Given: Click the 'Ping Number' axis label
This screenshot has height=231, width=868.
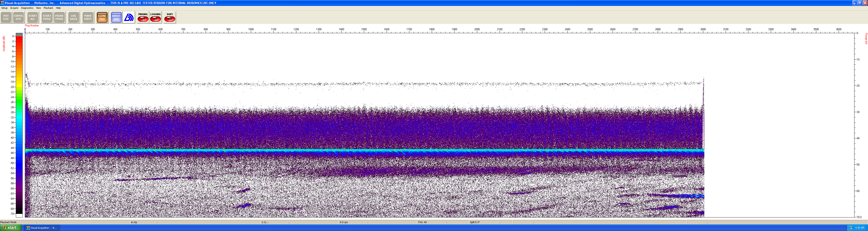Looking at the screenshot, I should (x=32, y=25).
